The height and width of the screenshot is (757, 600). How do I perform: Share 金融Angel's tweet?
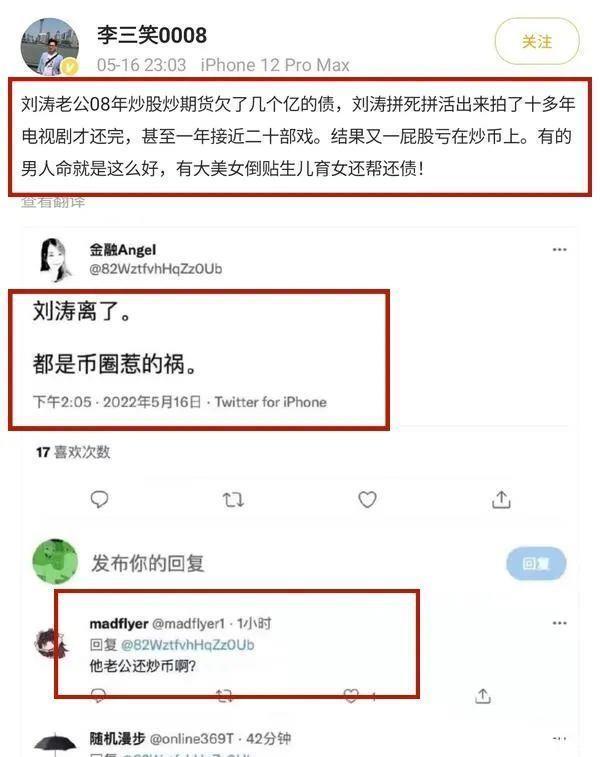click(501, 500)
